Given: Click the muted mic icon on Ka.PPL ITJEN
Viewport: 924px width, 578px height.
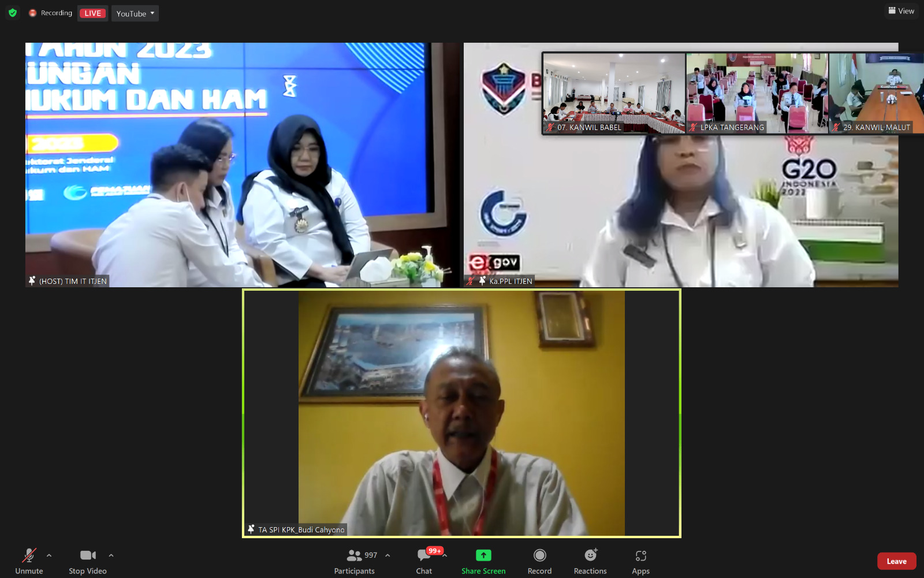Looking at the screenshot, I should tap(471, 281).
